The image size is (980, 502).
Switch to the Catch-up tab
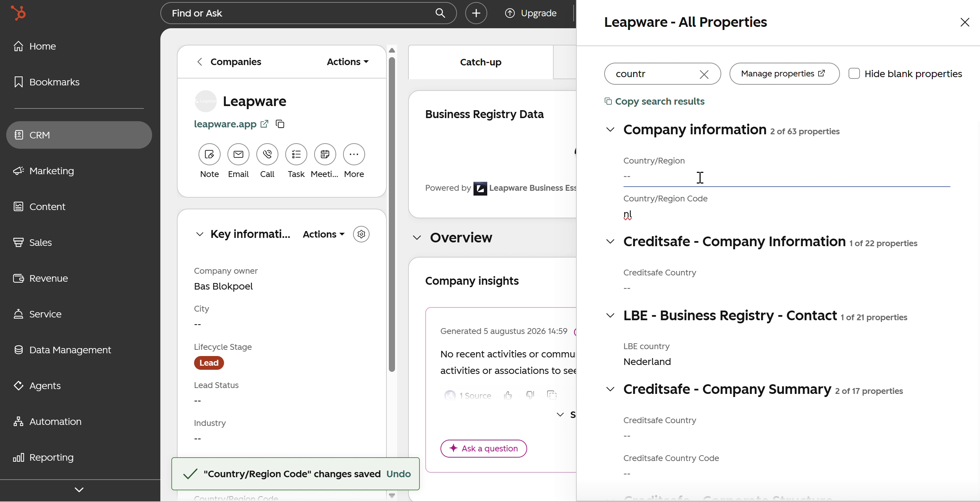click(480, 62)
